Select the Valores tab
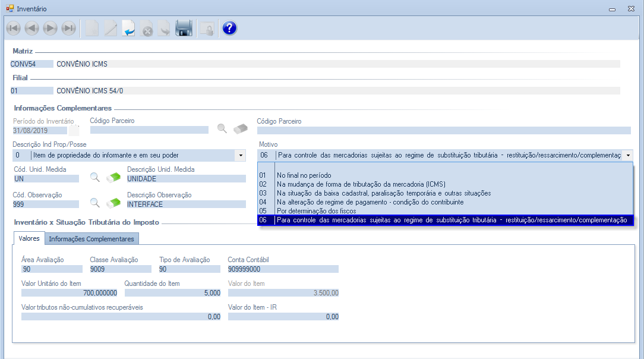Screen dimensions: 644x359 pos(29,238)
